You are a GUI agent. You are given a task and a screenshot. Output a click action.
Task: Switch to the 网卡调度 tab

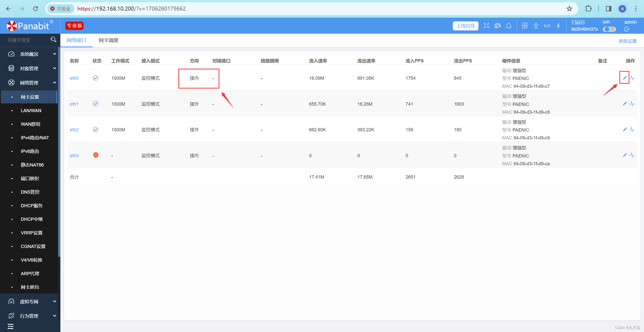[x=108, y=40]
